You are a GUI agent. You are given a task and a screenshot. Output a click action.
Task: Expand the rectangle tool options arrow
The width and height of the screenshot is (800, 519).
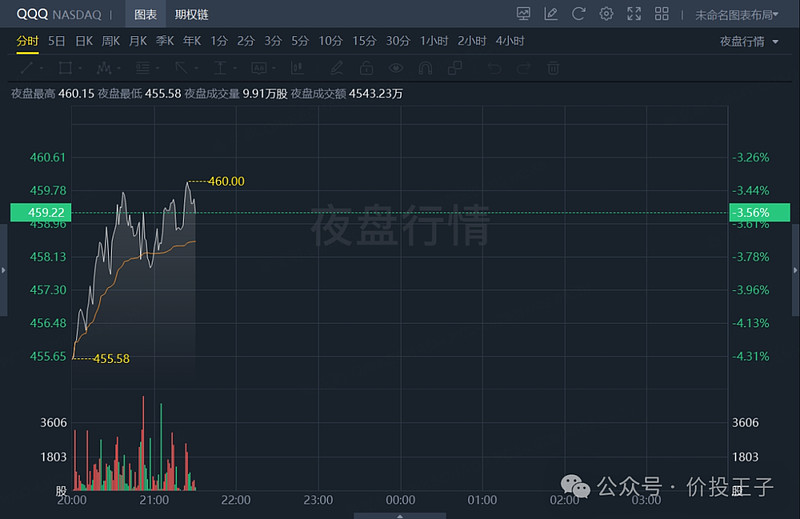pyautogui.click(x=80, y=68)
